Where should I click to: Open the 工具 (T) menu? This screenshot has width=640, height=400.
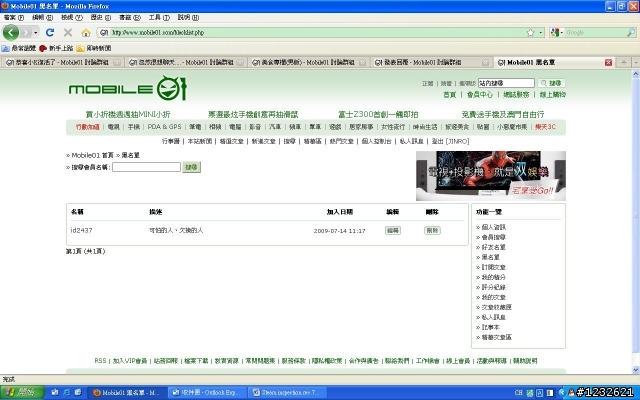tap(159, 18)
